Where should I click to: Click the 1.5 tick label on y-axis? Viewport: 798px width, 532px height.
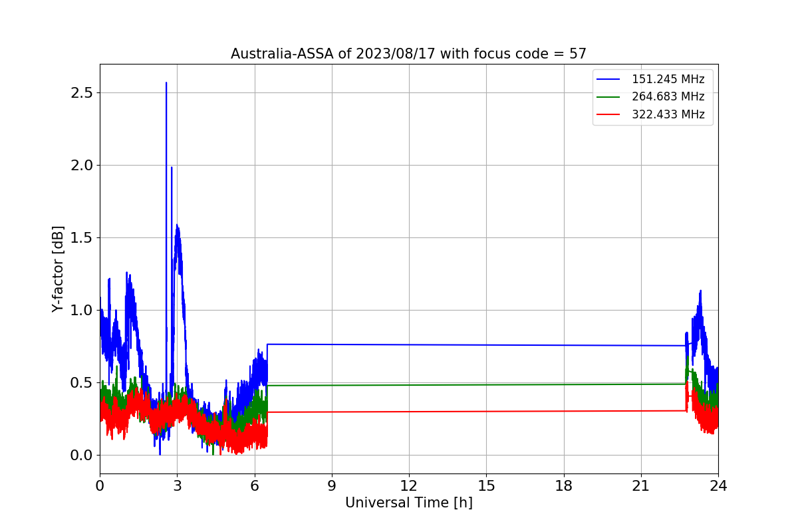[81, 237]
